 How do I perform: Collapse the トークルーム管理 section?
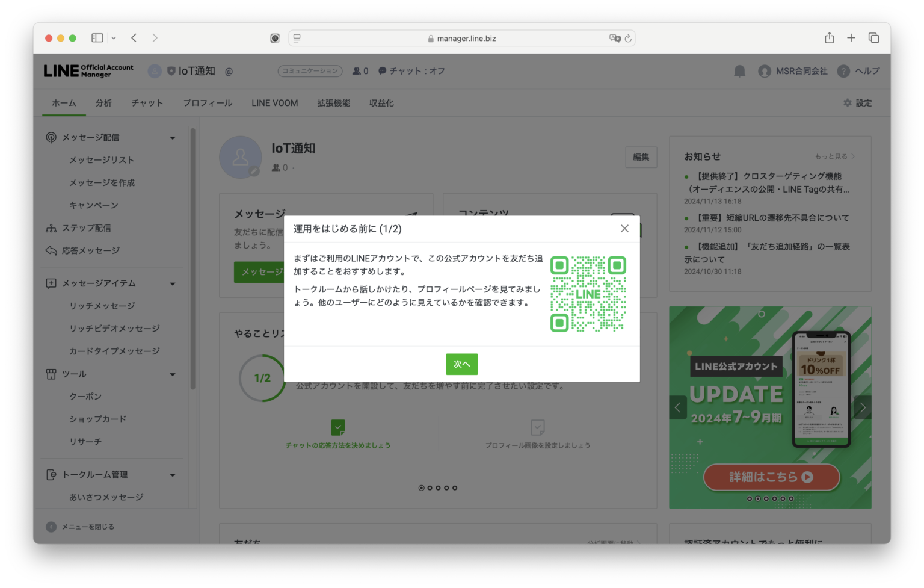[173, 474]
